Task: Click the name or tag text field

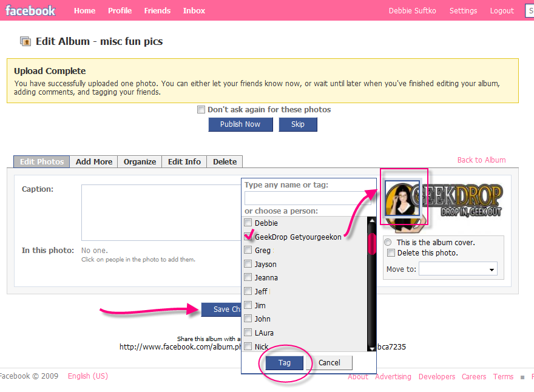Action: tap(307, 198)
